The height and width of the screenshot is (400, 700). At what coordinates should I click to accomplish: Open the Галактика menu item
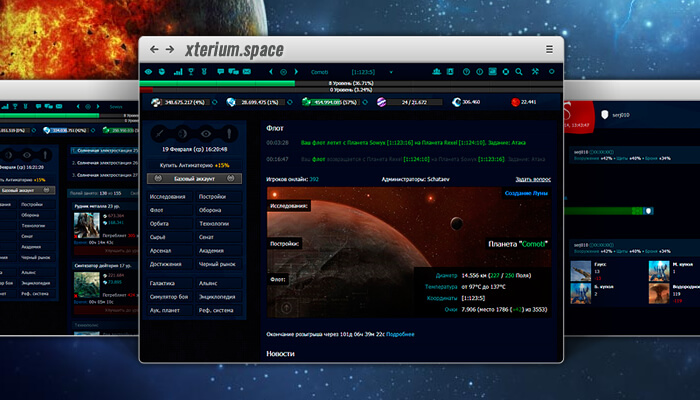(x=170, y=283)
